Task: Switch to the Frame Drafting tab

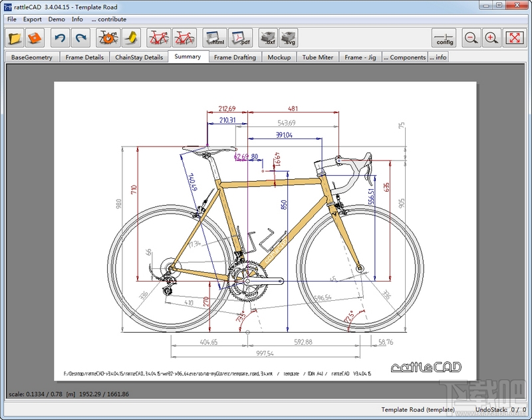Action: click(x=235, y=57)
